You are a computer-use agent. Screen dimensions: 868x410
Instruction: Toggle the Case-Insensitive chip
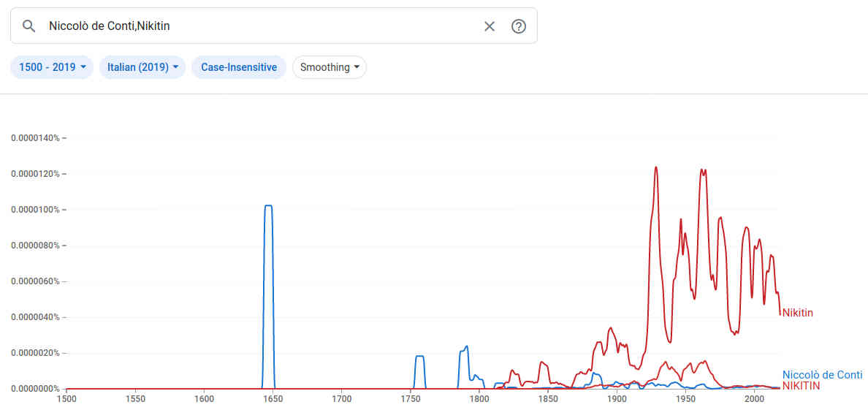(239, 67)
